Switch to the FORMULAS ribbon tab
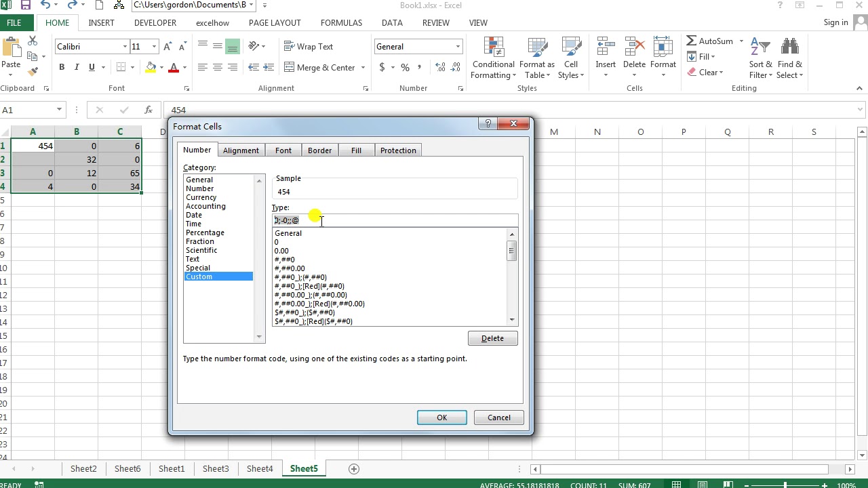868x488 pixels. click(341, 22)
